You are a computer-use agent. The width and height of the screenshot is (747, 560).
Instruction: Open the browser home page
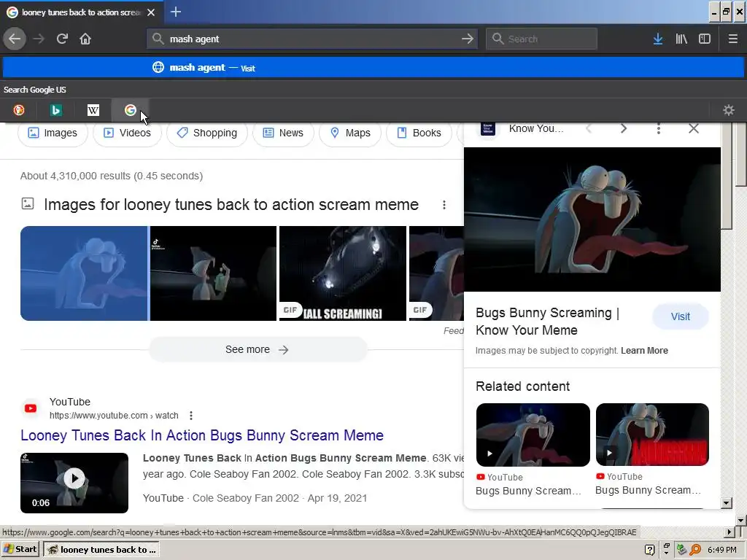click(85, 39)
